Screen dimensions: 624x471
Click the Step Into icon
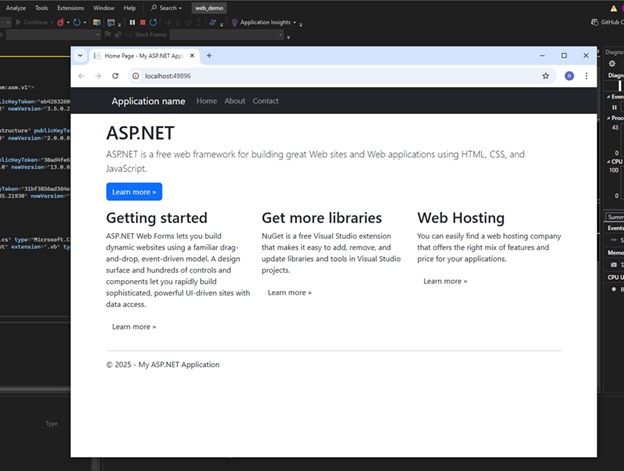tap(178, 22)
